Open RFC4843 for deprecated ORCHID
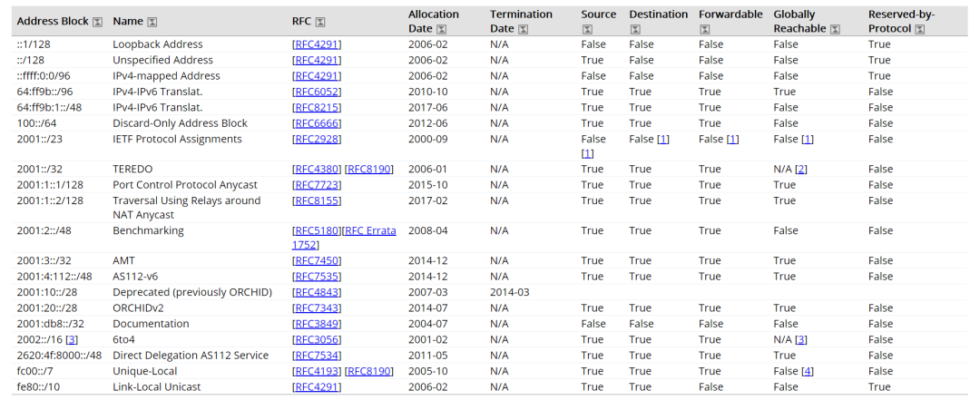 [x=317, y=292]
